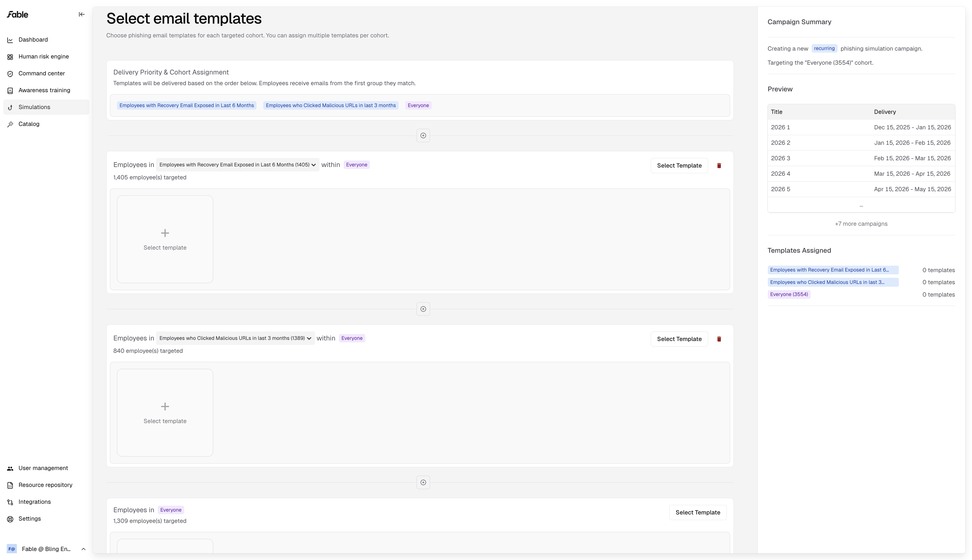Add a group below Recovery Email Exposed card
The height and width of the screenshot is (560, 972).
(x=423, y=309)
